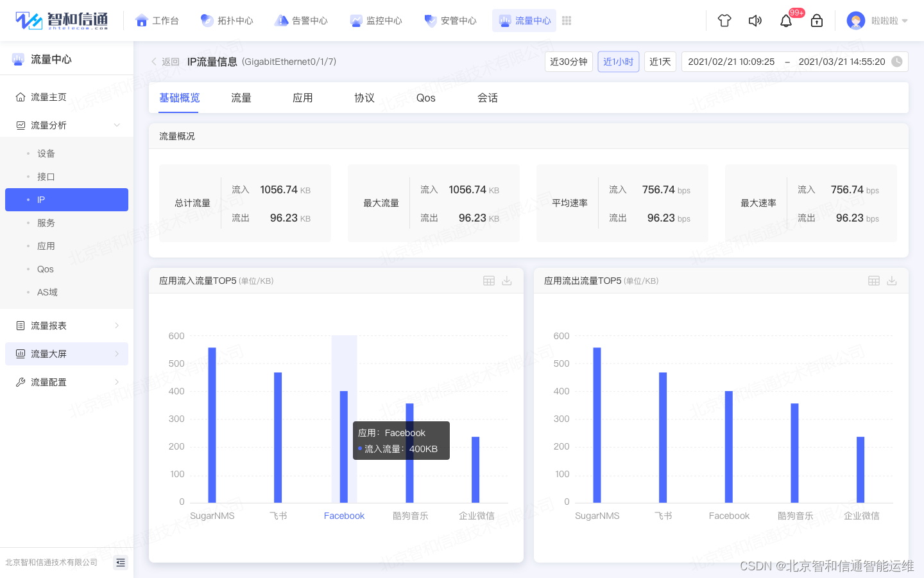Click the 总计流量 summary card label

coord(193,203)
